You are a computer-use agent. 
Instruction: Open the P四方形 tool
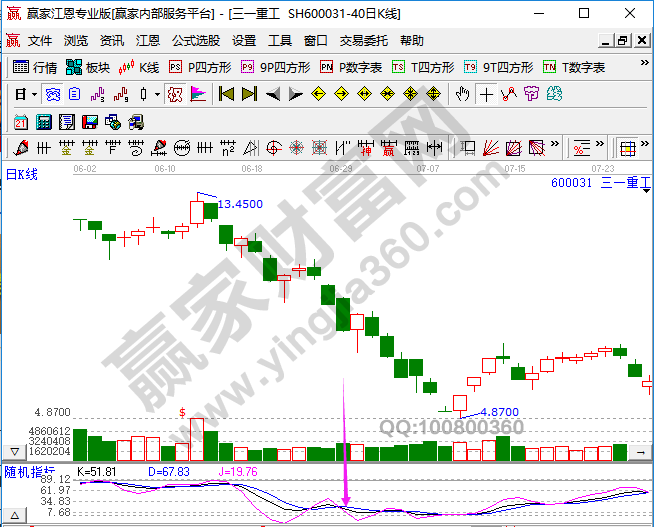[199, 68]
